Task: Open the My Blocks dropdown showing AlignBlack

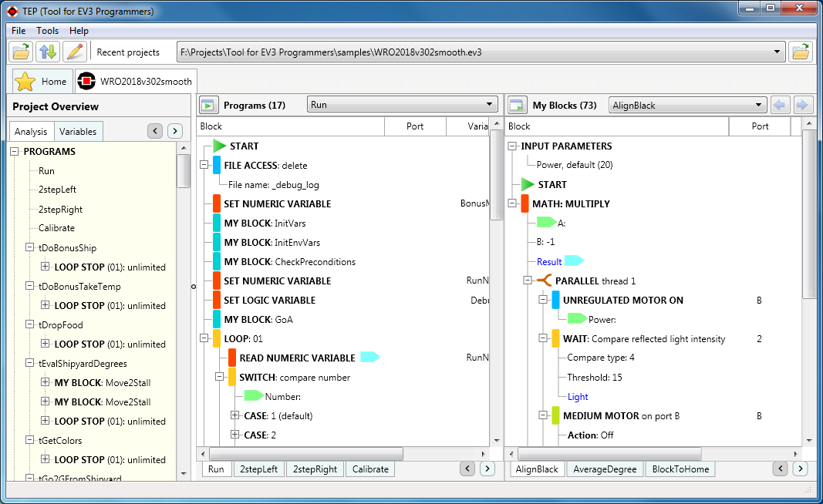Action: 759,106
